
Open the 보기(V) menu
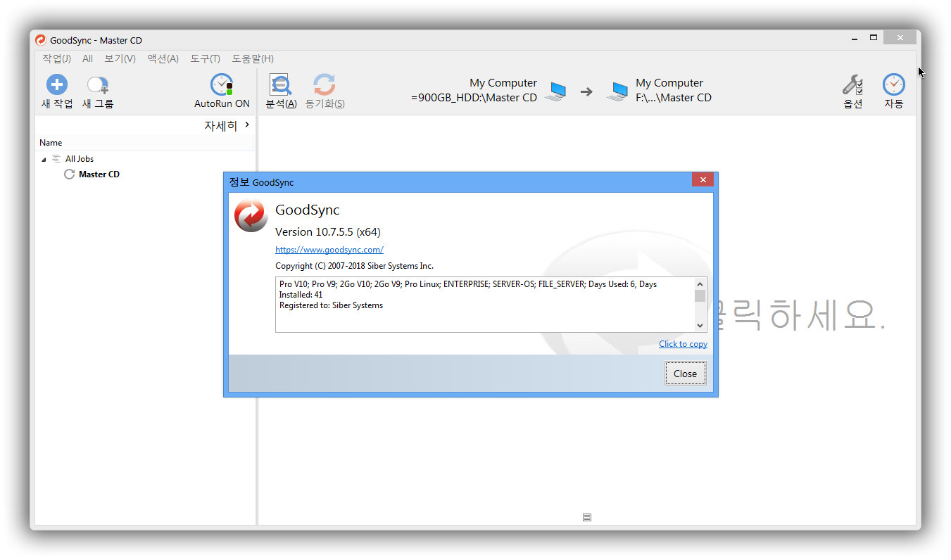coord(120,58)
